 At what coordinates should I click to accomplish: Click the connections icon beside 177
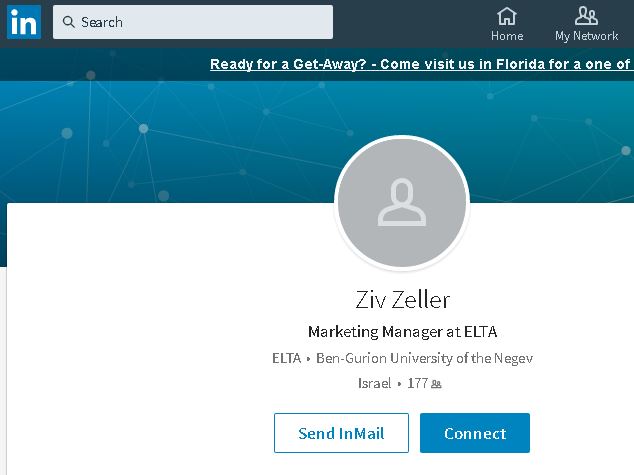[436, 384]
